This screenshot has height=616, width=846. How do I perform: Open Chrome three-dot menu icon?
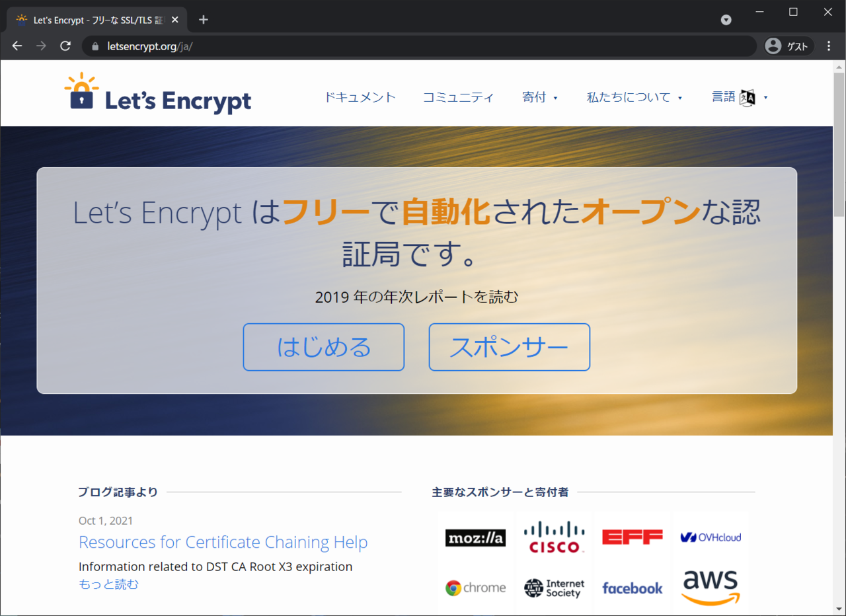(x=829, y=46)
